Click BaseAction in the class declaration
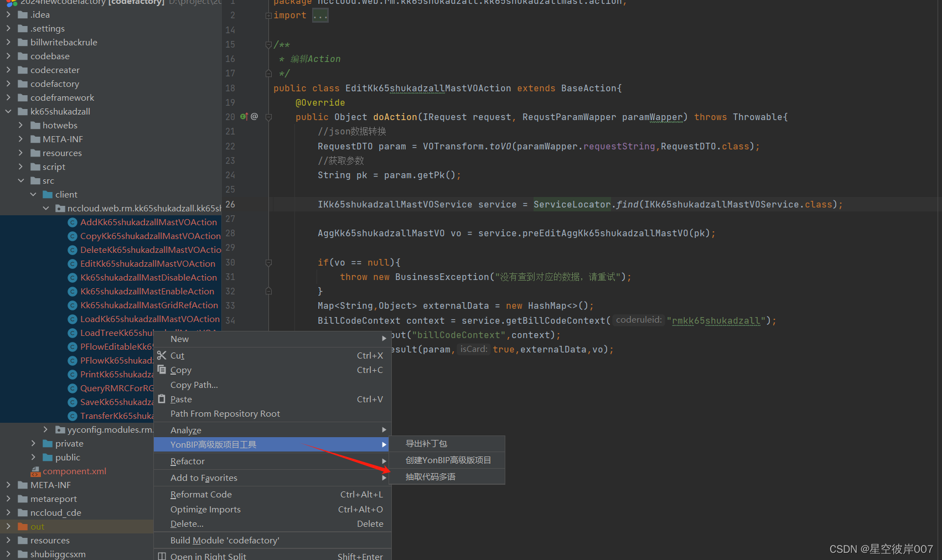Image resolution: width=942 pixels, height=560 pixels. pos(589,88)
